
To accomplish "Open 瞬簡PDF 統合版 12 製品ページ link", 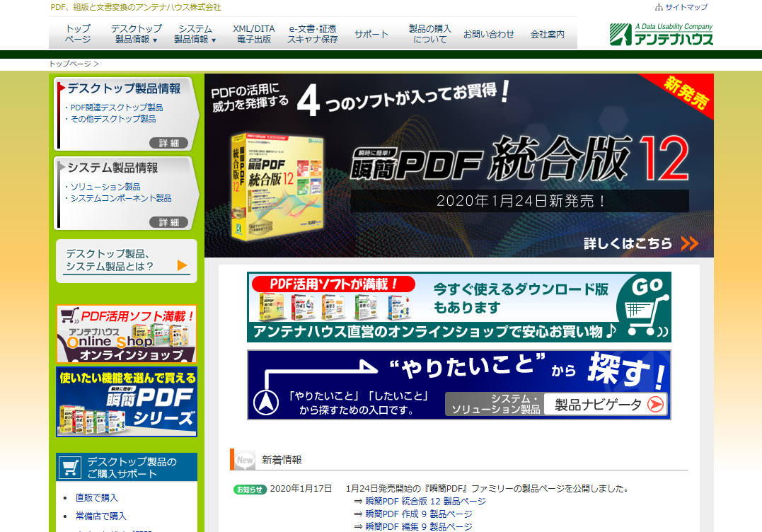I will (x=426, y=501).
